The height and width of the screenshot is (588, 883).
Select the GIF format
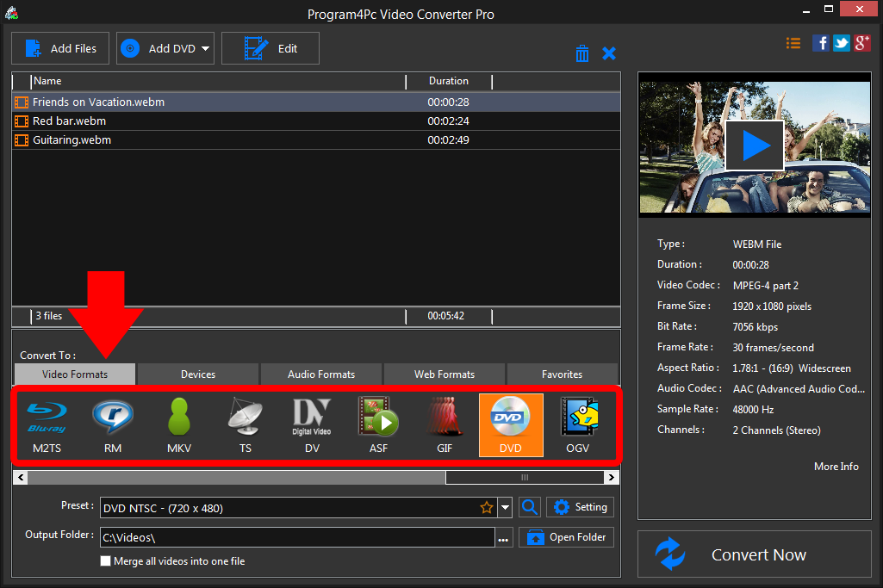(x=445, y=424)
